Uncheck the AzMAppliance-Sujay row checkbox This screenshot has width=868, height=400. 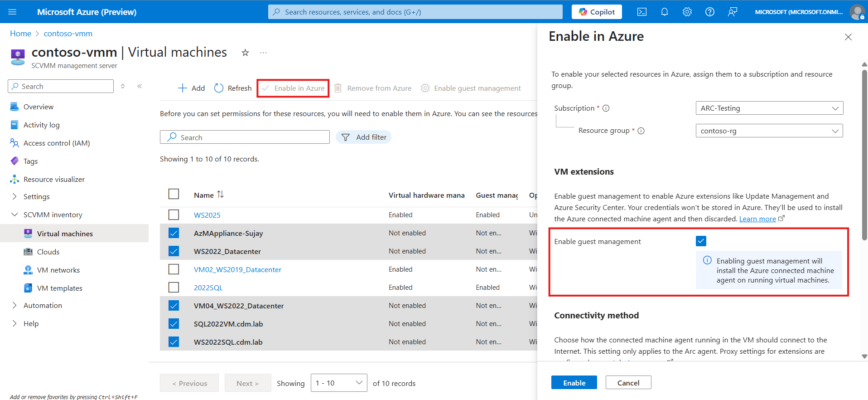point(174,233)
